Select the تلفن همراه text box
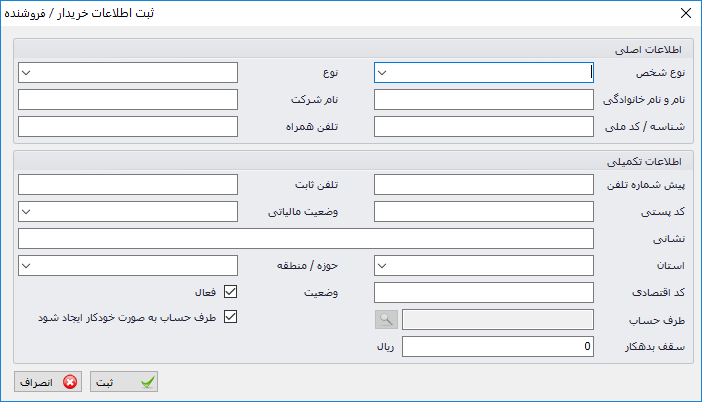 [x=128, y=127]
